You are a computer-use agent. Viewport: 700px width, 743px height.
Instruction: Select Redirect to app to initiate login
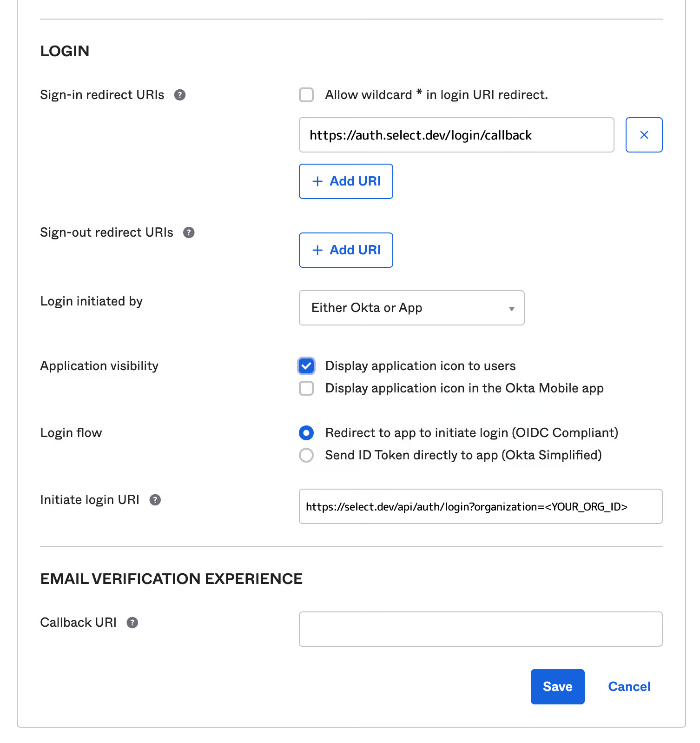(x=306, y=433)
